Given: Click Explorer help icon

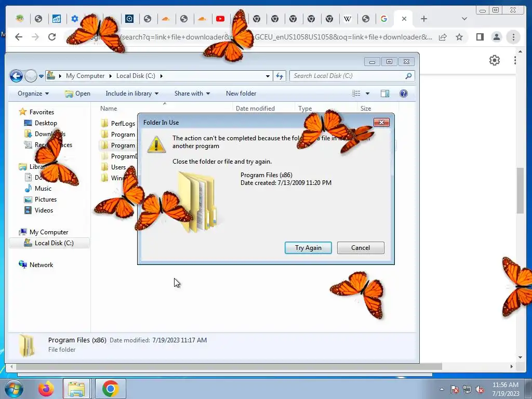Looking at the screenshot, I should (403, 94).
